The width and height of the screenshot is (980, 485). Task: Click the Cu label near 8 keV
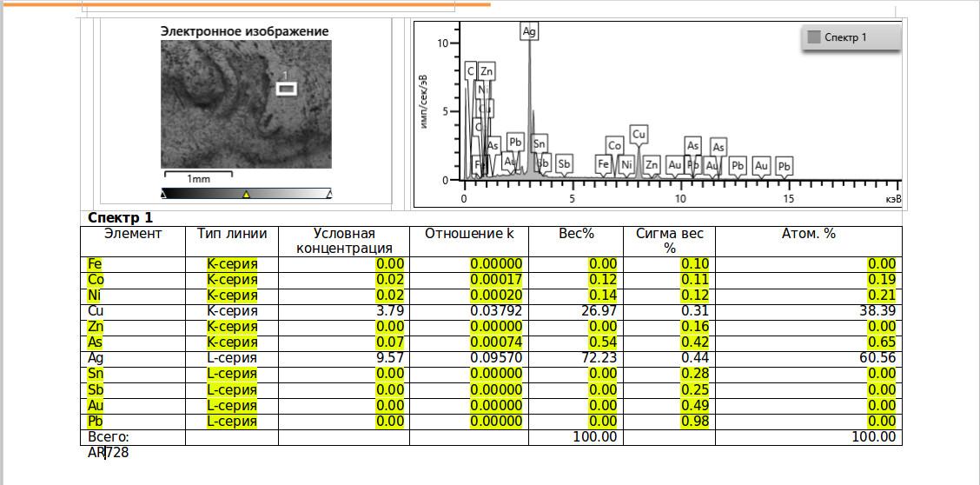click(x=638, y=135)
